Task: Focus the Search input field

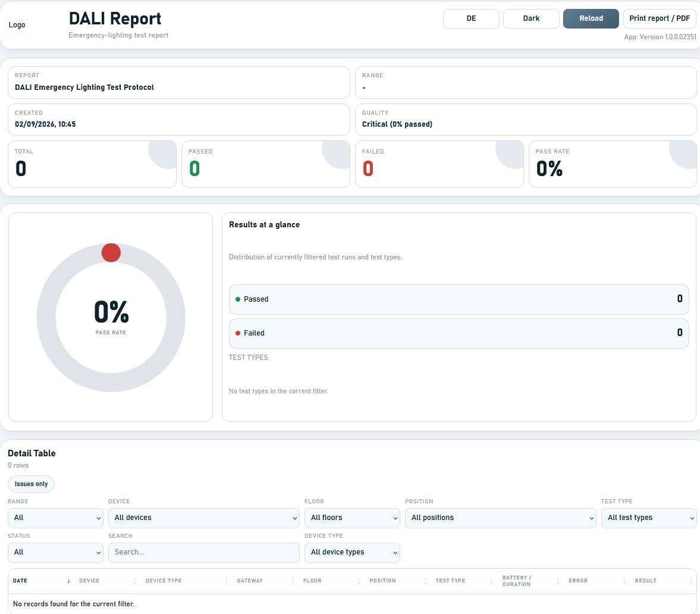Action: [x=203, y=552]
